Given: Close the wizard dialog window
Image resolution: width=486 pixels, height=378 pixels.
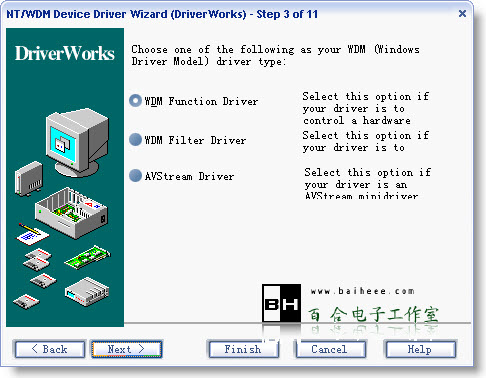Looking at the screenshot, I should coord(462,14).
